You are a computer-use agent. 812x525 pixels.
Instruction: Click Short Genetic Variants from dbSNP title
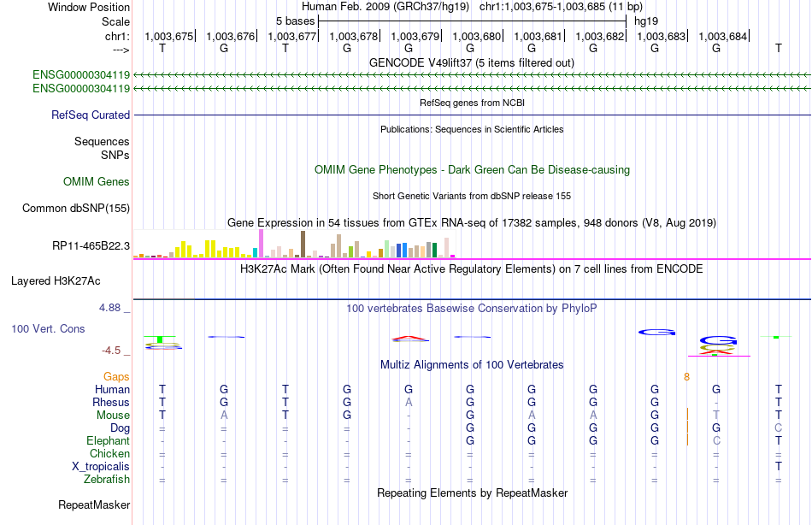point(472,196)
